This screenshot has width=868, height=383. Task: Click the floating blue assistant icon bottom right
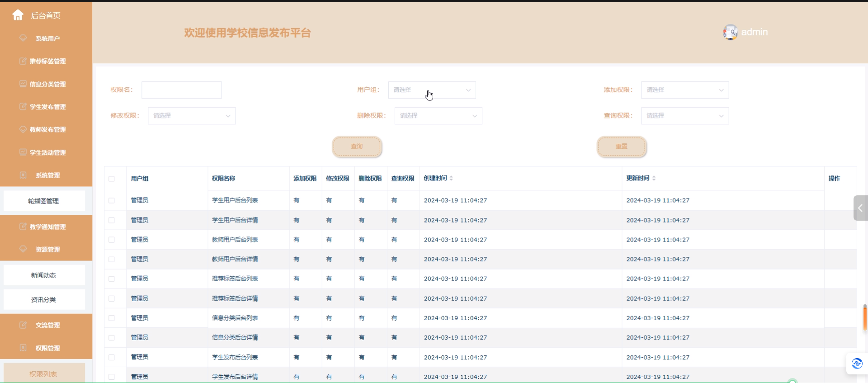point(857,364)
